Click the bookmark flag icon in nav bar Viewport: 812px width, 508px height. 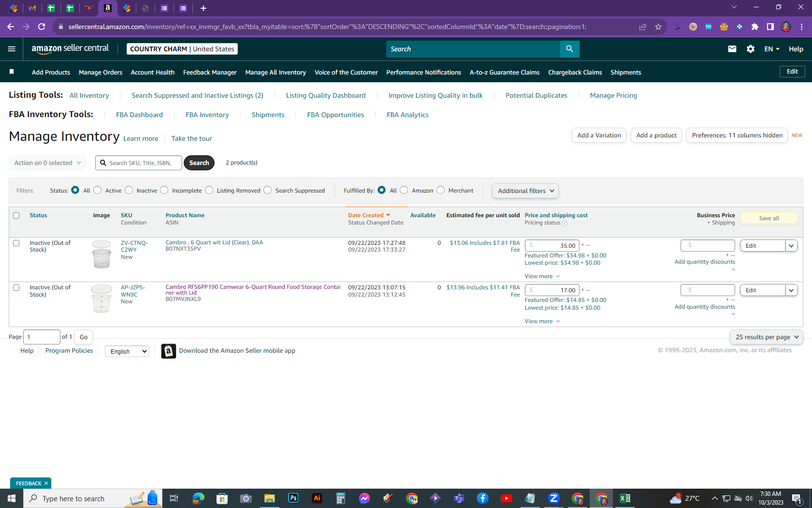click(x=12, y=72)
